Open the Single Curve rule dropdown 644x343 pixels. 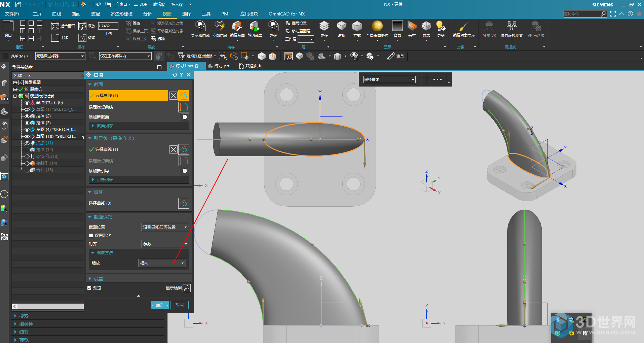tap(389, 79)
